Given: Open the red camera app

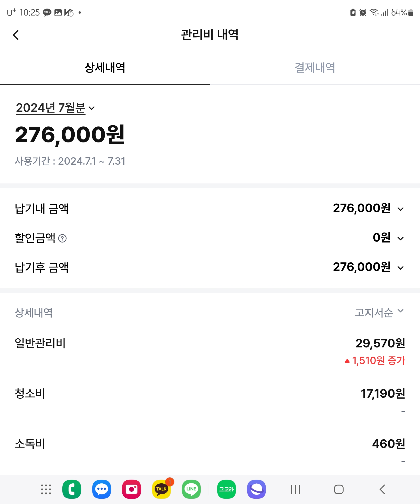Looking at the screenshot, I should 131,489.
